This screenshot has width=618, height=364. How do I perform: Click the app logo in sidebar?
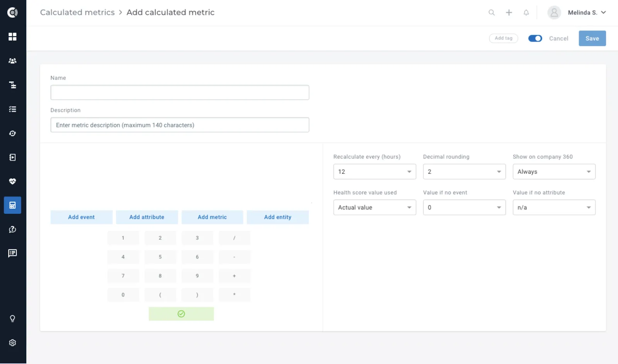pos(12,12)
